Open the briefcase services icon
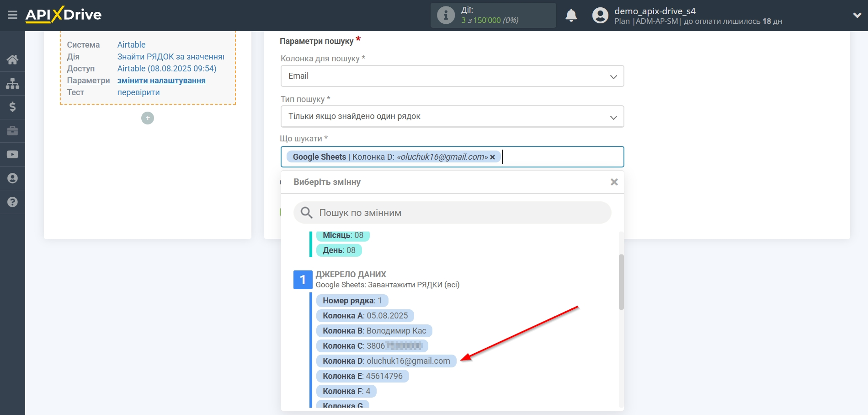The width and height of the screenshot is (868, 415). tap(12, 131)
